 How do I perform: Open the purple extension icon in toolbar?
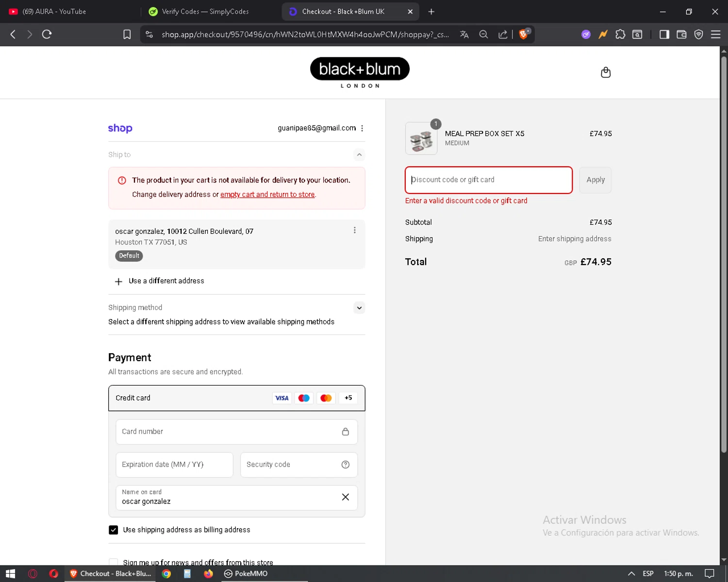coord(586,34)
